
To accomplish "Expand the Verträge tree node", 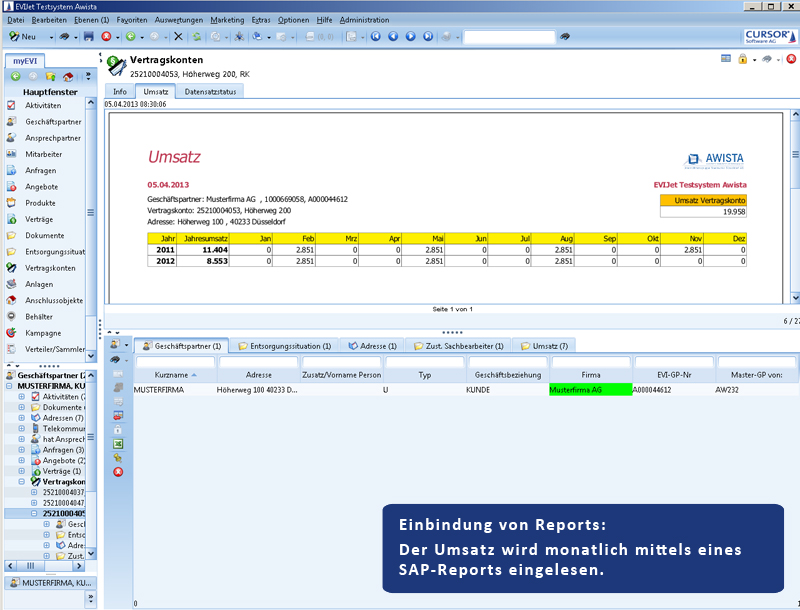I will click(x=22, y=470).
